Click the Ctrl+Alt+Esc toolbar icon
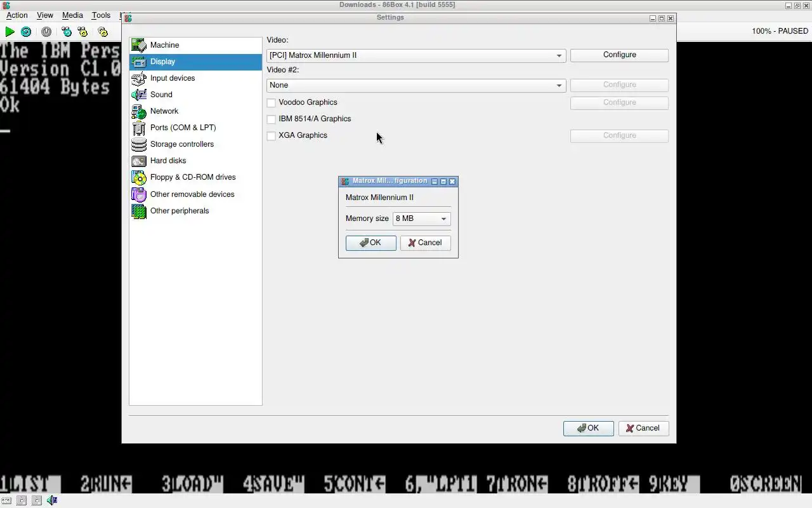812x508 pixels. 82,32
